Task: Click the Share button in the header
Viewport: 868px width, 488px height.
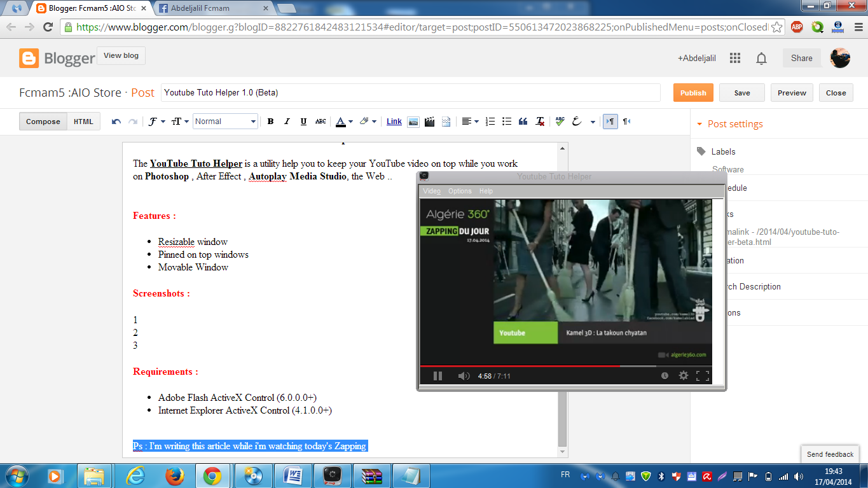Action: coord(801,58)
